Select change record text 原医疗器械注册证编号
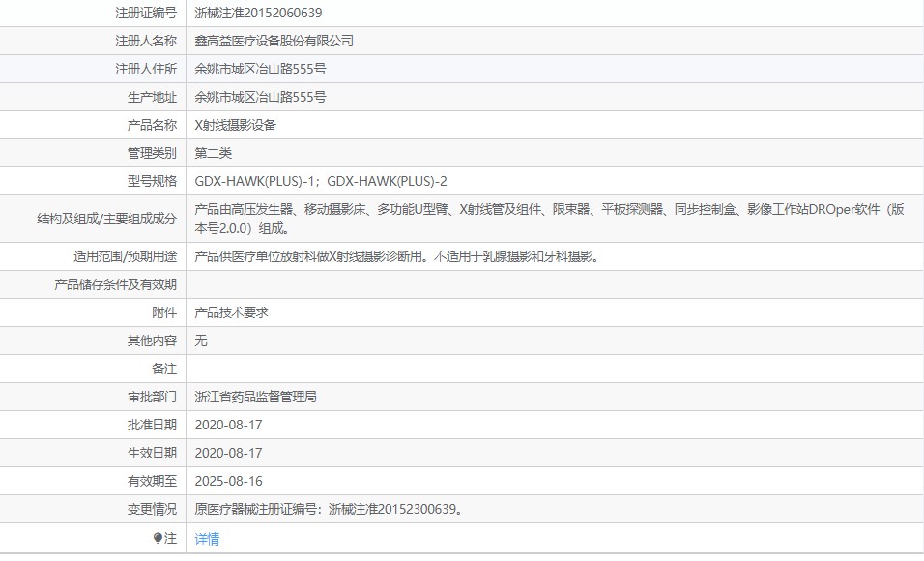924x561 pixels. 330,509
